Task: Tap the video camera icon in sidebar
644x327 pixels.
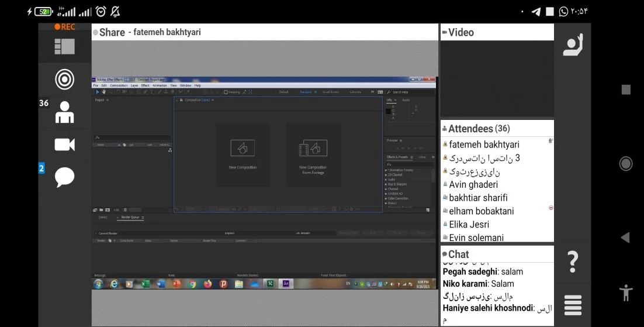Action: (64, 144)
